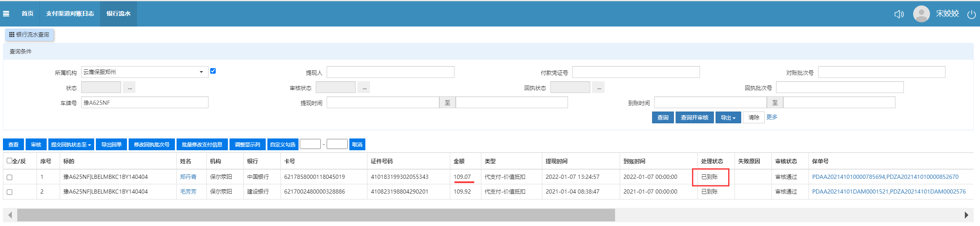Select checkbox for row 2 毛芳芳
Screen dimensions: 980x226
pyautogui.click(x=10, y=192)
